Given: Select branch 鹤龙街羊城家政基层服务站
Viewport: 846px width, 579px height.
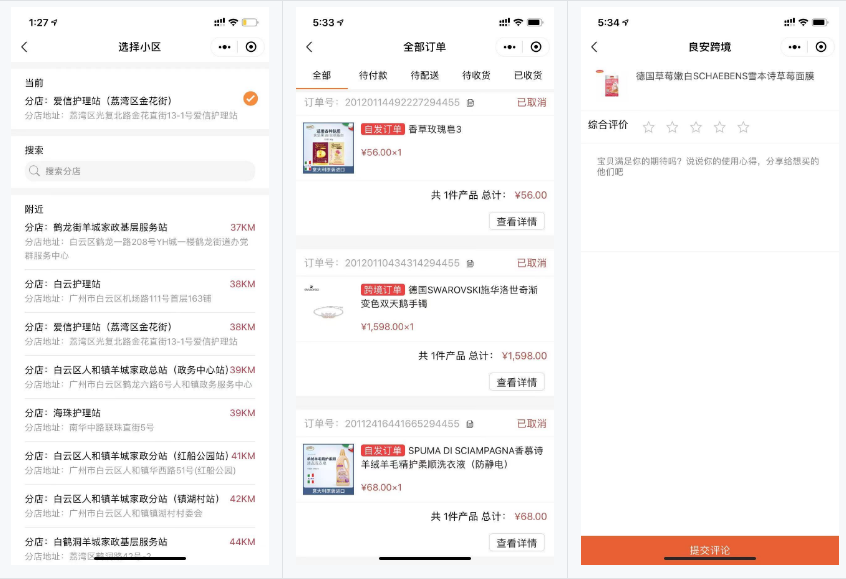Looking at the screenshot, I should coord(140,241).
